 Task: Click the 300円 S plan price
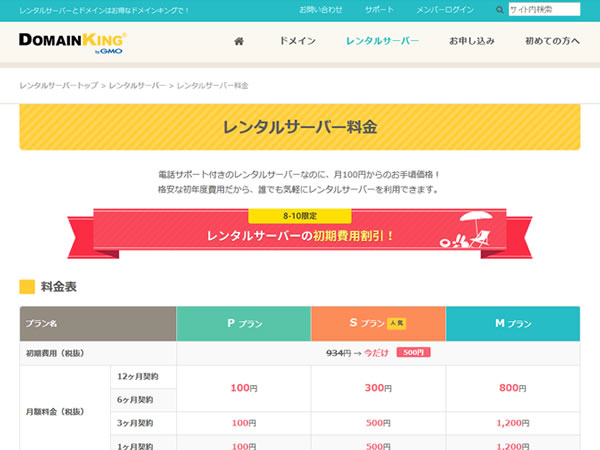pos(378,388)
